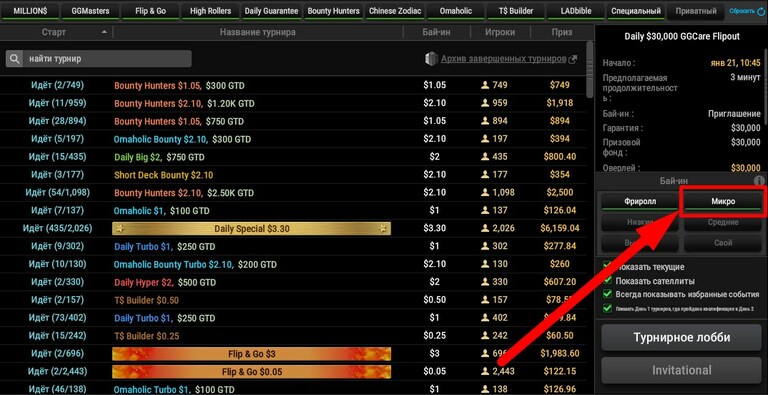Sort the list by the Игроки column
Image resolution: width=768 pixels, height=395 pixels.
tap(500, 32)
